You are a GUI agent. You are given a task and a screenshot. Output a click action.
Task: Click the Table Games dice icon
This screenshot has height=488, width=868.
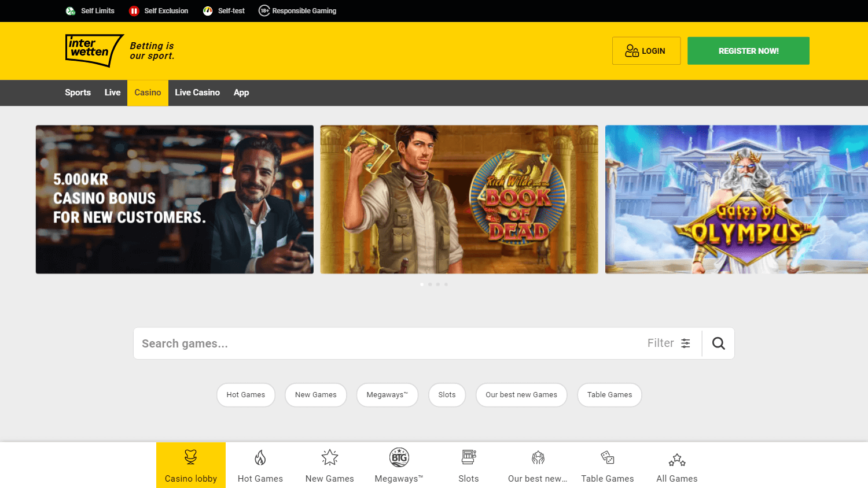click(608, 457)
